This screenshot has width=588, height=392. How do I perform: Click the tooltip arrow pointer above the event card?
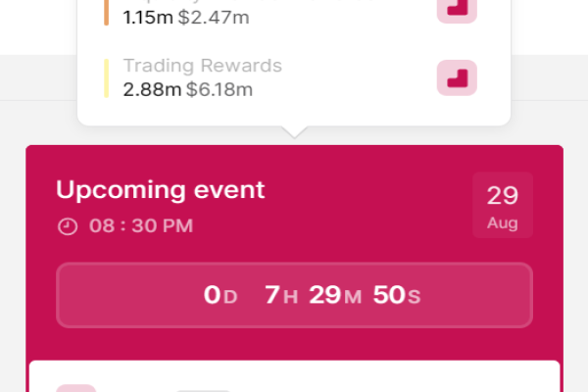tap(294, 132)
